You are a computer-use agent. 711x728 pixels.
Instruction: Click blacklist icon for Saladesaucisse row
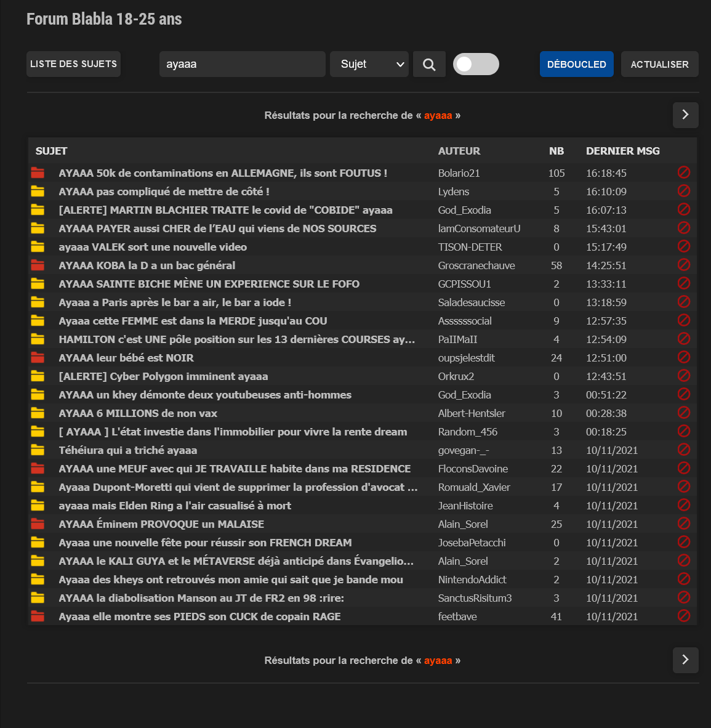tap(684, 302)
